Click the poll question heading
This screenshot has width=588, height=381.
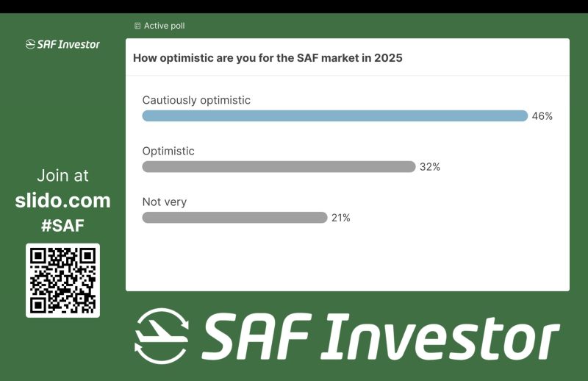click(268, 57)
